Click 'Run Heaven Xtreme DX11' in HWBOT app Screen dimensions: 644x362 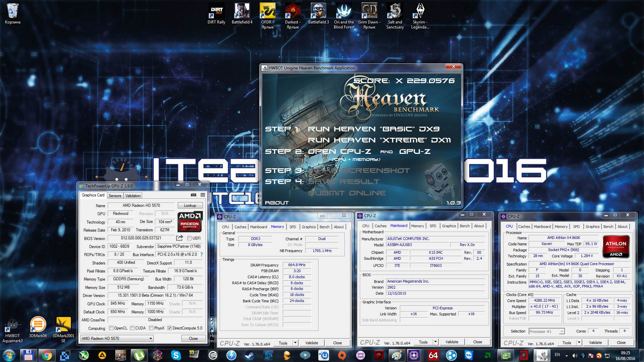tap(379, 140)
